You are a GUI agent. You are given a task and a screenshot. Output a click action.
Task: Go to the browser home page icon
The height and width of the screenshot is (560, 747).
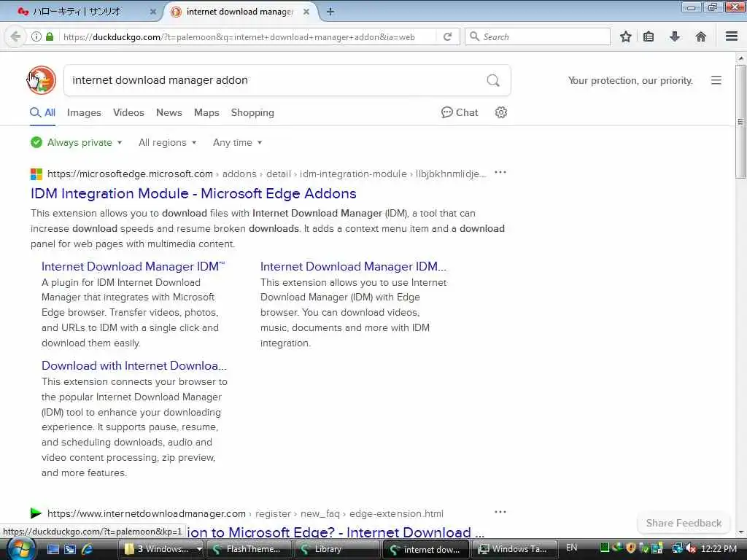pyautogui.click(x=701, y=36)
